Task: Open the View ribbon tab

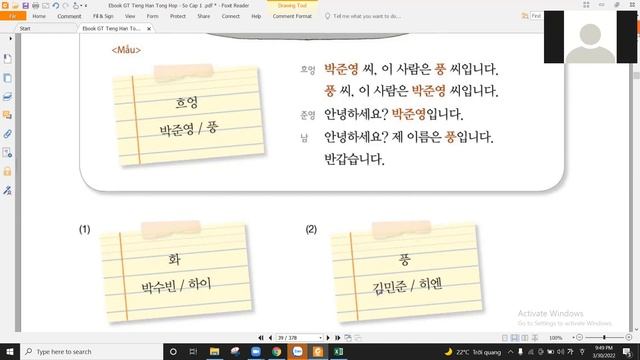Action: point(130,16)
